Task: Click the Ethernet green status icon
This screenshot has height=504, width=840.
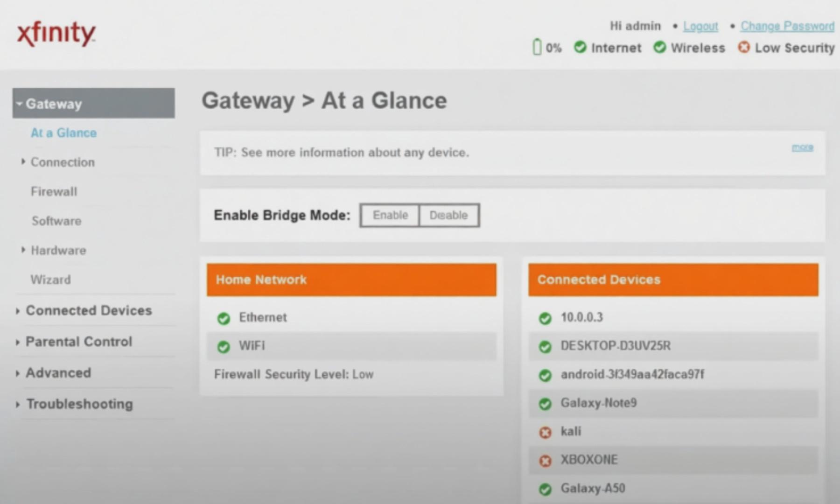Action: pyautogui.click(x=224, y=318)
